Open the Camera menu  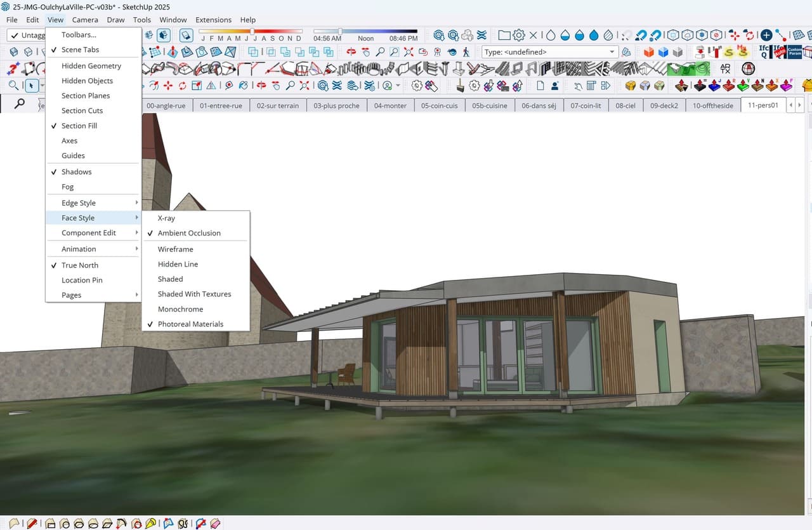pyautogui.click(x=84, y=20)
